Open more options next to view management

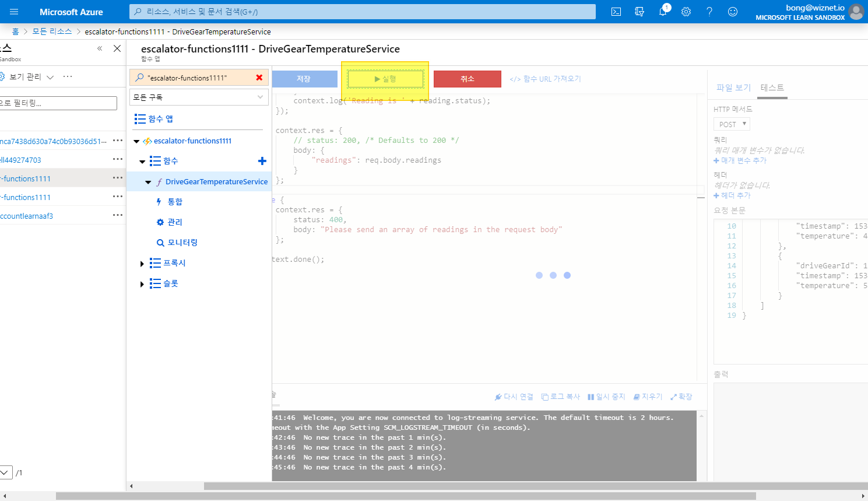(68, 76)
